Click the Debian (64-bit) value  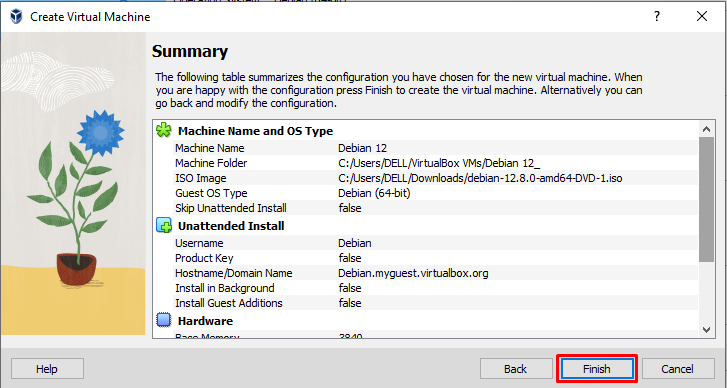coord(374,193)
